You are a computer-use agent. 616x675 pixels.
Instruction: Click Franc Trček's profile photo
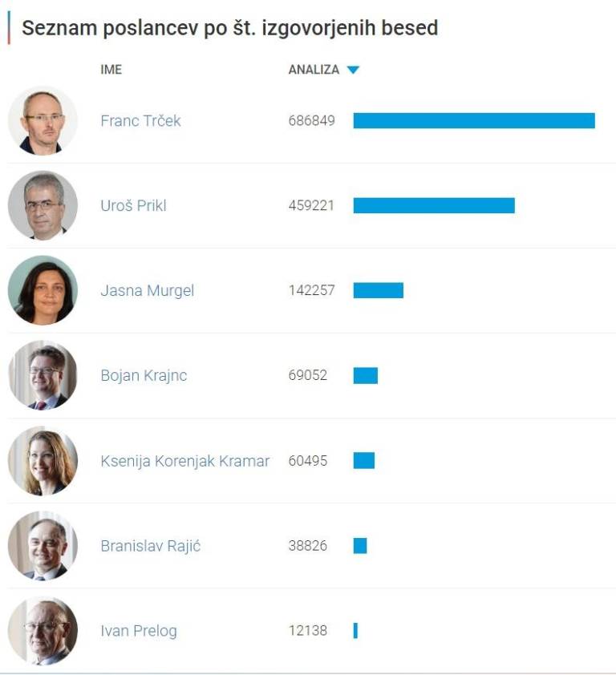[x=43, y=121]
